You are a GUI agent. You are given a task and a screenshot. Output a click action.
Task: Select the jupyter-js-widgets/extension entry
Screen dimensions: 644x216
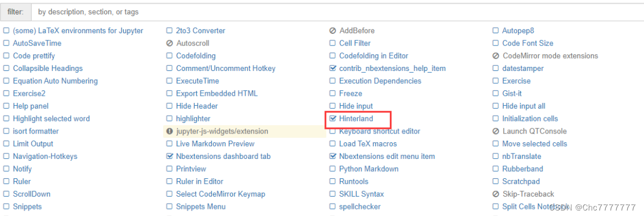click(222, 131)
